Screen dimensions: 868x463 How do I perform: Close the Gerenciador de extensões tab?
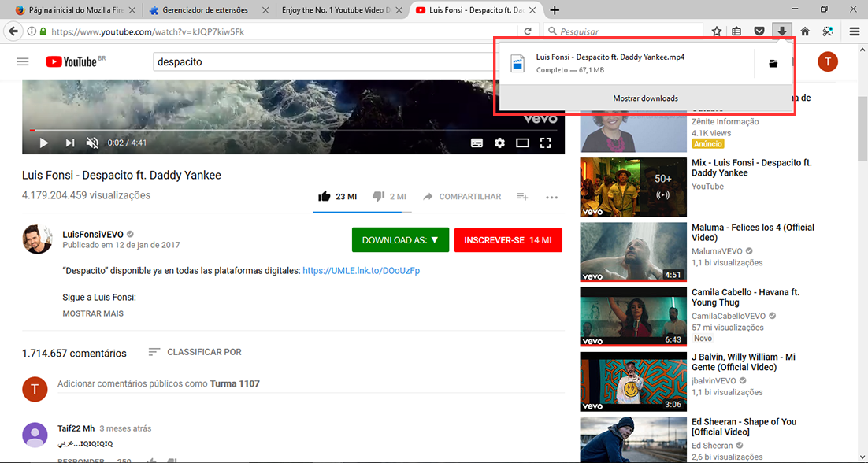click(265, 10)
